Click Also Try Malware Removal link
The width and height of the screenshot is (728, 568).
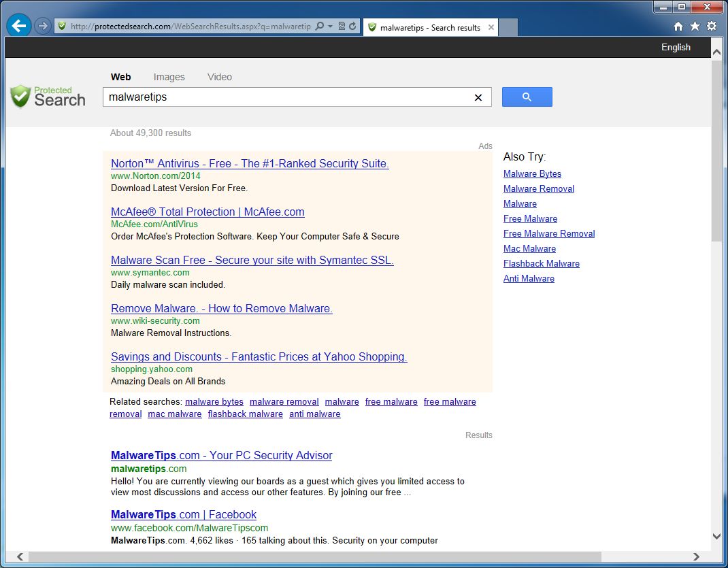539,189
